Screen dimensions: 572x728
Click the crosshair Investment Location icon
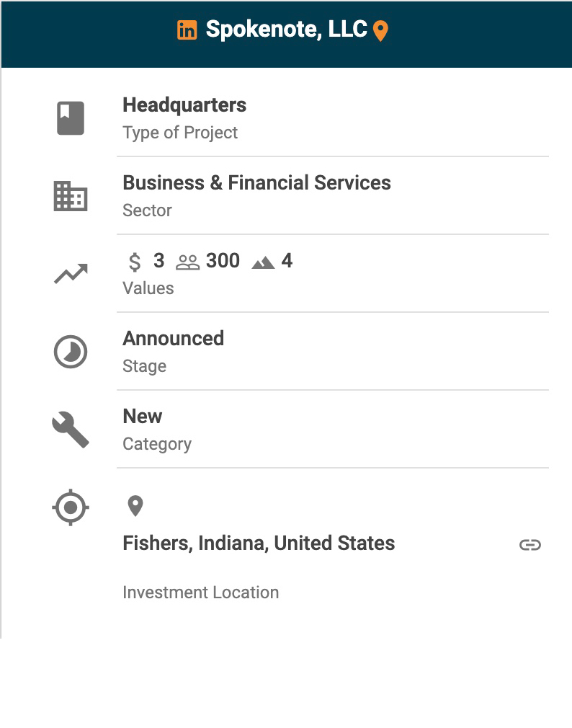[x=71, y=507]
